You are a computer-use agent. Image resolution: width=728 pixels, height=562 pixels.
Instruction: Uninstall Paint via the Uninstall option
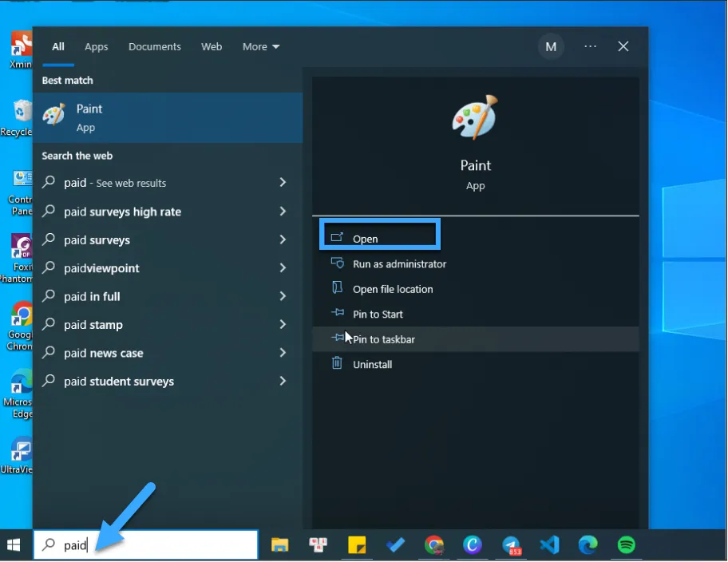476,364
